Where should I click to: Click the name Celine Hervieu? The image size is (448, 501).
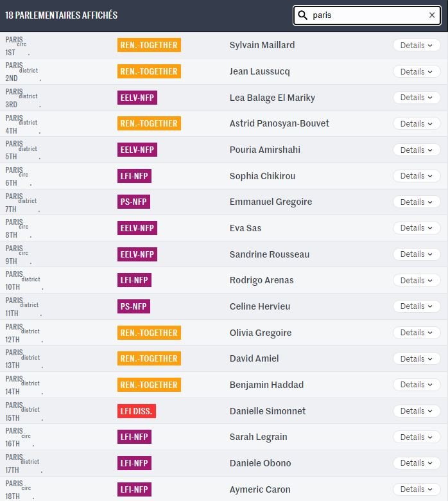pos(259,306)
